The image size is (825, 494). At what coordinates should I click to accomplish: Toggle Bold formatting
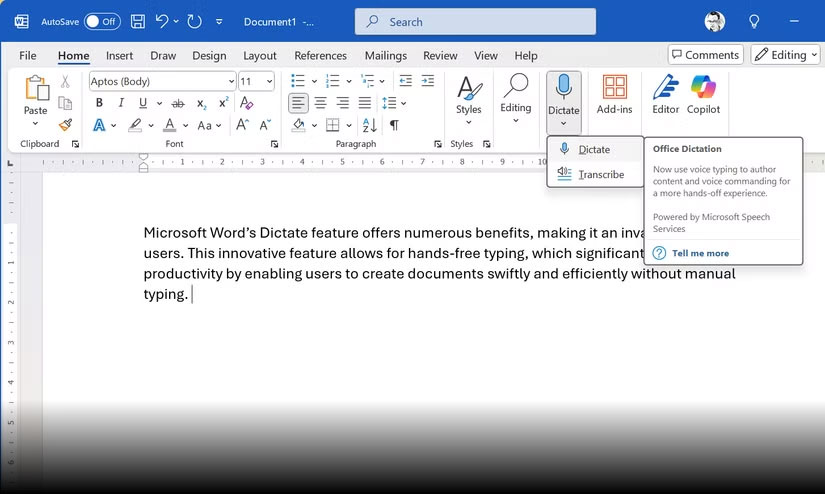tap(99, 103)
